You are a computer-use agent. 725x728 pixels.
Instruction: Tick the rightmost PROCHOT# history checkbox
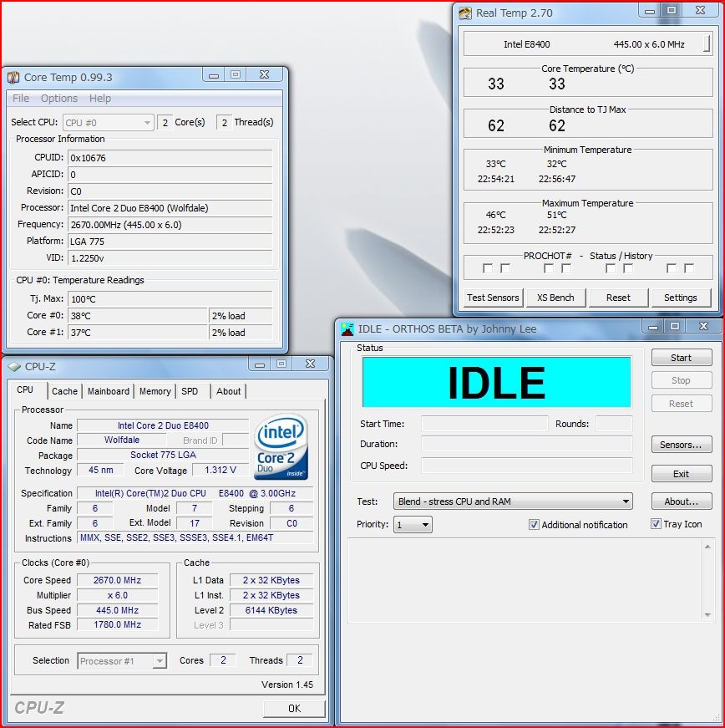689,268
